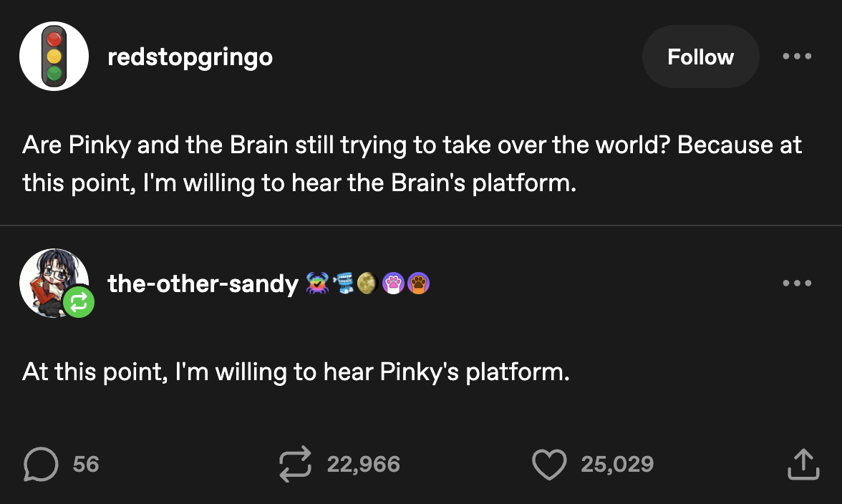This screenshot has width=842, height=504.
Task: Open the three-dot menu beside the Follow button
Action: click(797, 57)
